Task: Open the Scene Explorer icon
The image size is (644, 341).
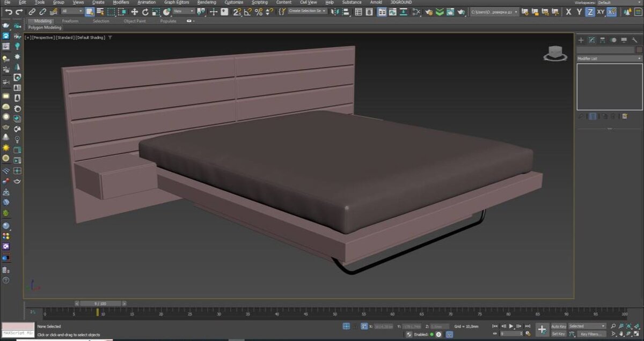Action: tap(358, 11)
